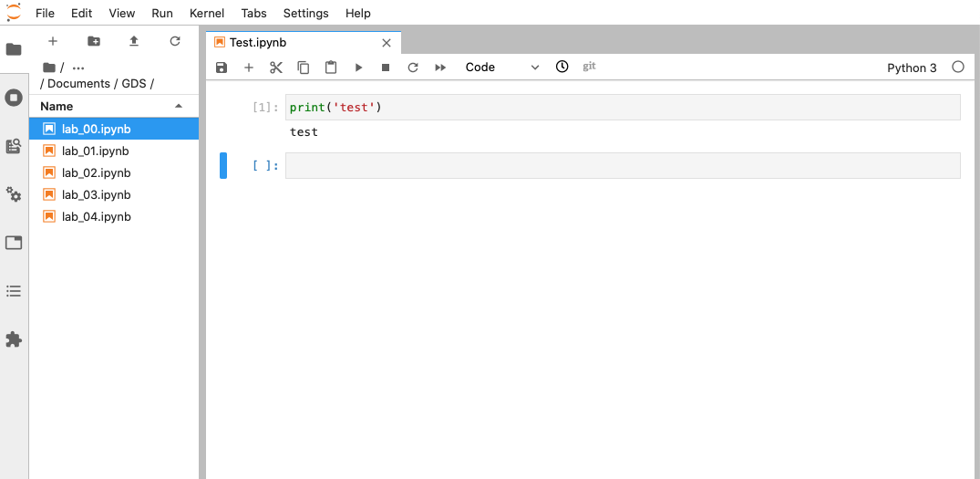Upload files using the upload icon

pyautogui.click(x=134, y=41)
